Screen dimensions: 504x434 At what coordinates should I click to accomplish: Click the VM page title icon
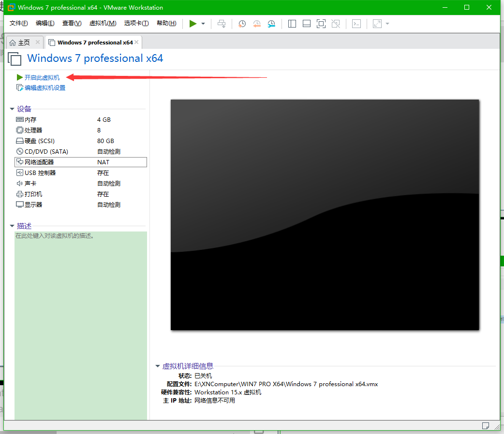point(15,59)
